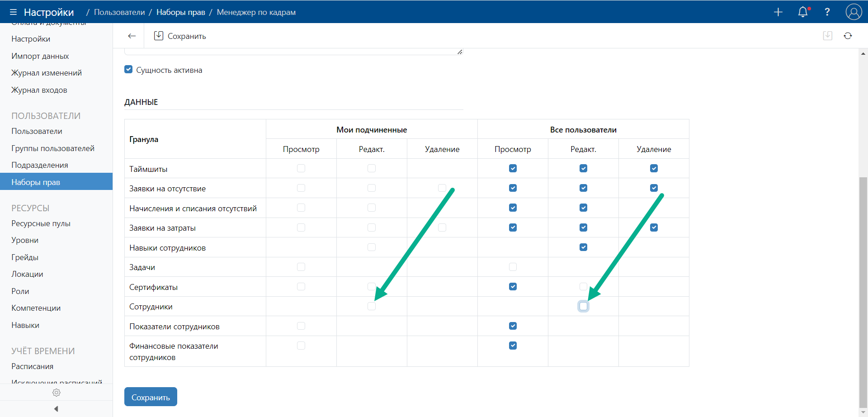The height and width of the screenshot is (417, 868).
Task: Open Уровни in sidebar
Action: 25,240
